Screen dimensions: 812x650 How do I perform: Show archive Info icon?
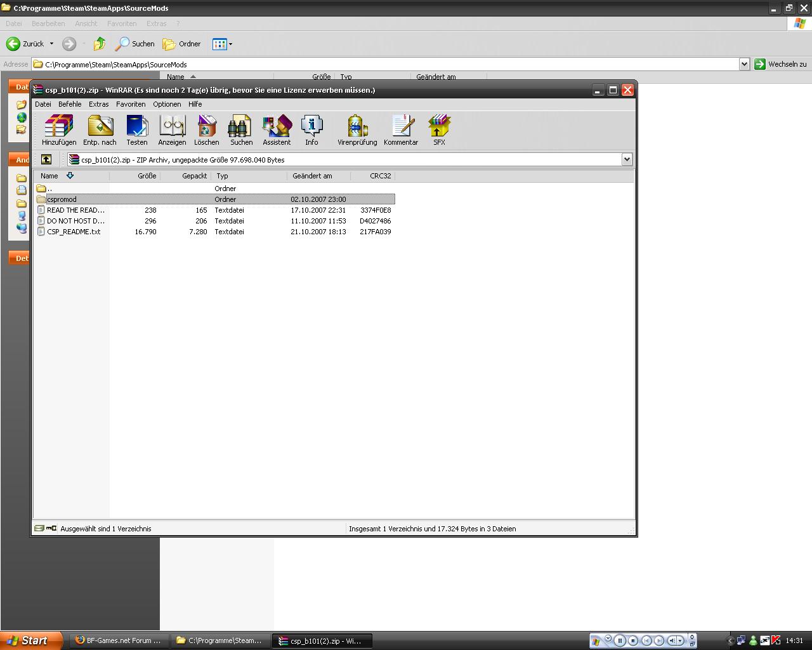click(x=311, y=130)
